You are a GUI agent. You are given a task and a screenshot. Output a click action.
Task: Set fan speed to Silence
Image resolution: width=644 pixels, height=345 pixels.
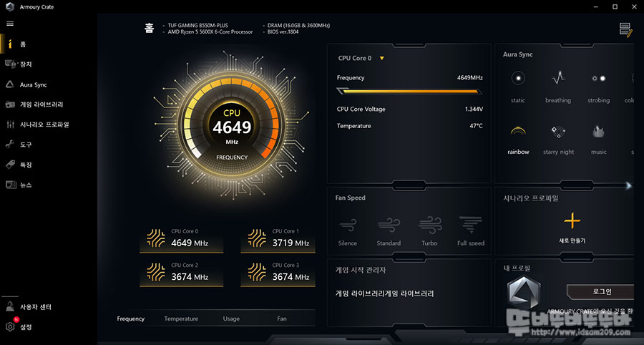coord(348,231)
